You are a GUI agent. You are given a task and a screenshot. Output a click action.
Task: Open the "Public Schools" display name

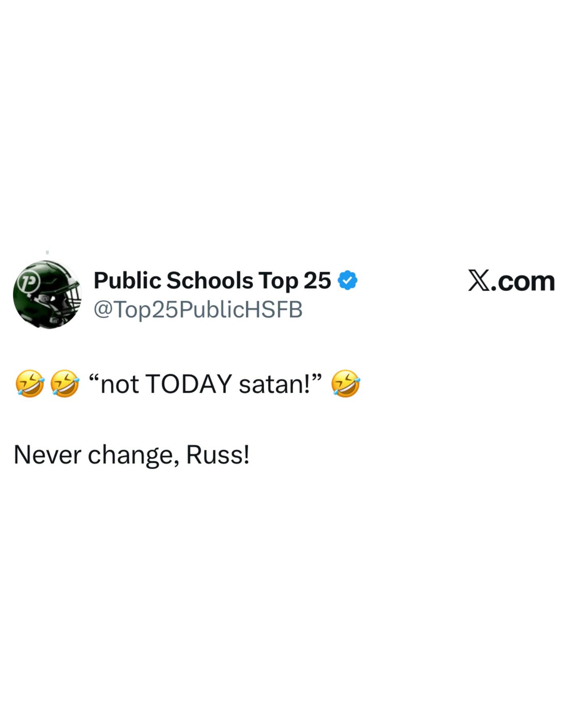pyautogui.click(x=173, y=281)
